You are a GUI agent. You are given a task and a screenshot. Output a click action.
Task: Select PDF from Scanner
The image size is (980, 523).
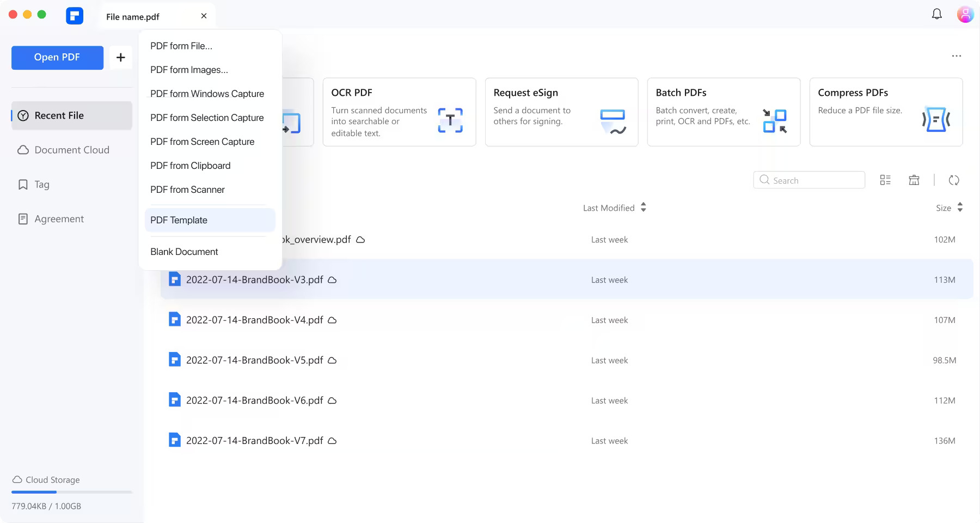pyautogui.click(x=210, y=190)
